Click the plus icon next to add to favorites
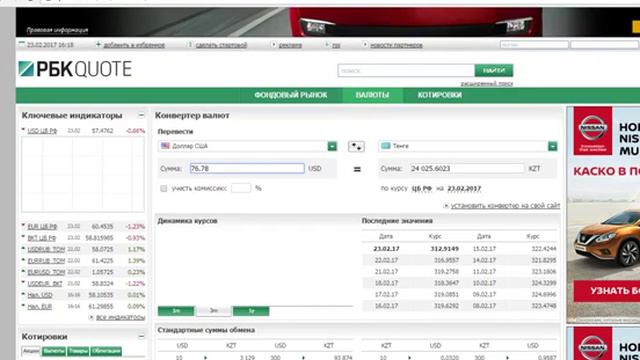Image resolution: width=640 pixels, height=360 pixels. [98, 44]
